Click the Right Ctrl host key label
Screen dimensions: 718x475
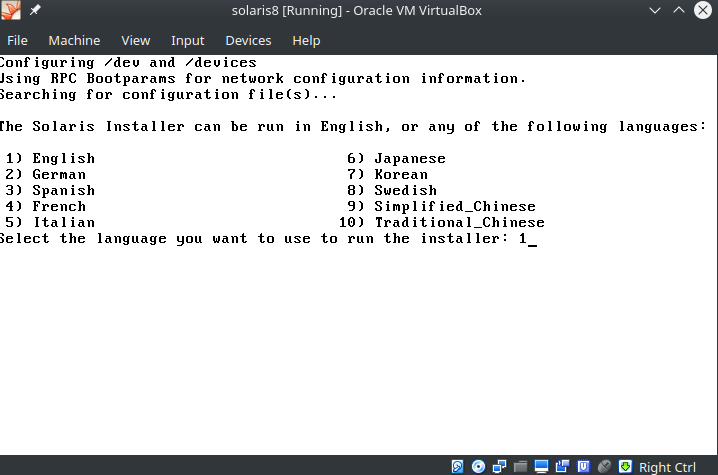coord(667,467)
